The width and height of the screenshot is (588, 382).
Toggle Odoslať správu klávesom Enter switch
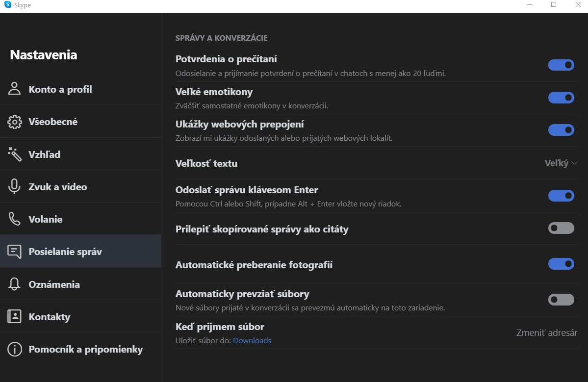561,196
